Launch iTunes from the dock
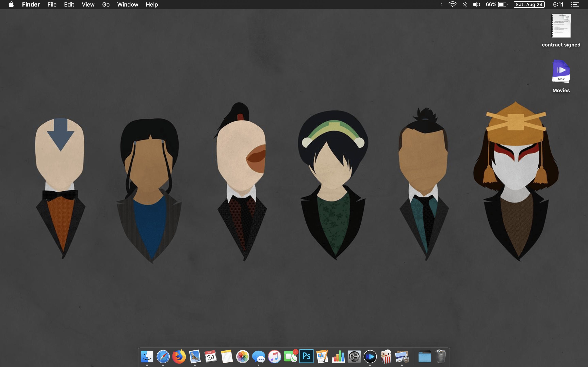This screenshot has width=588, height=367. 274,357
